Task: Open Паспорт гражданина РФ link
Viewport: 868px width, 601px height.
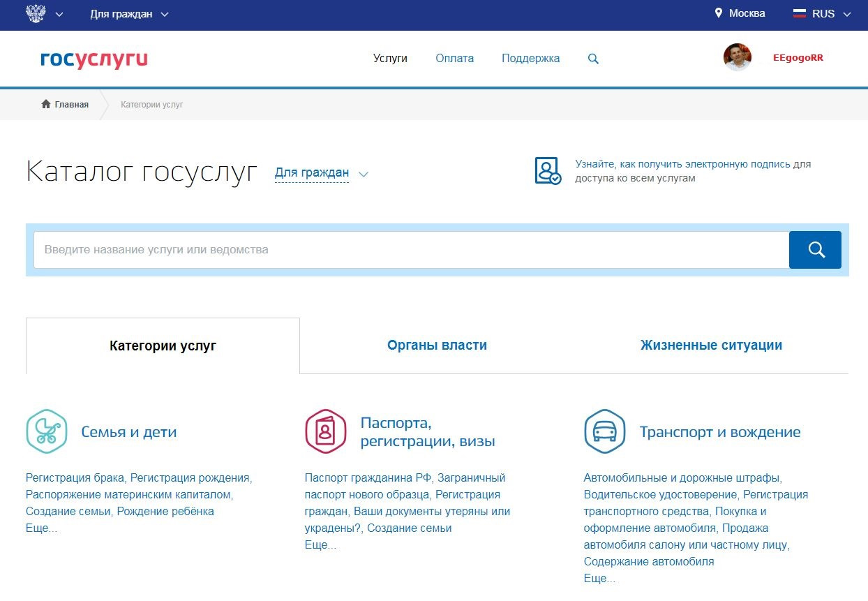Action: (368, 478)
